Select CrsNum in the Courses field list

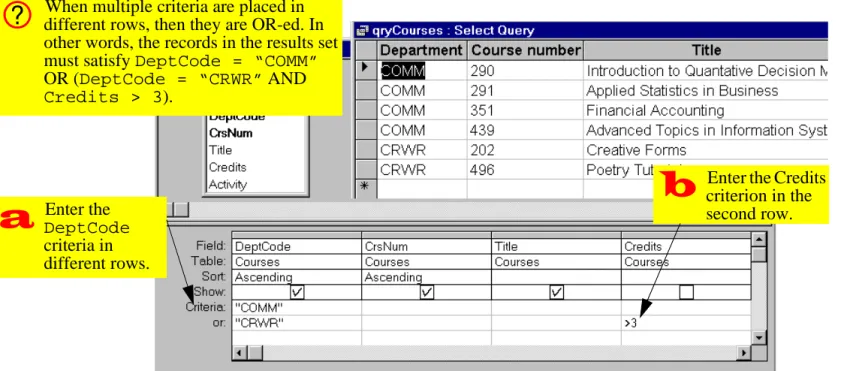pyautogui.click(x=231, y=133)
